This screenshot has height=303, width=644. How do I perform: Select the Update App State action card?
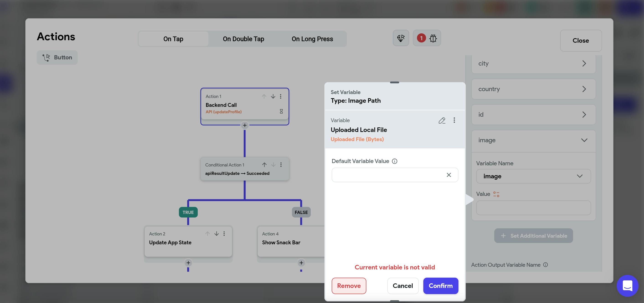[x=188, y=241]
